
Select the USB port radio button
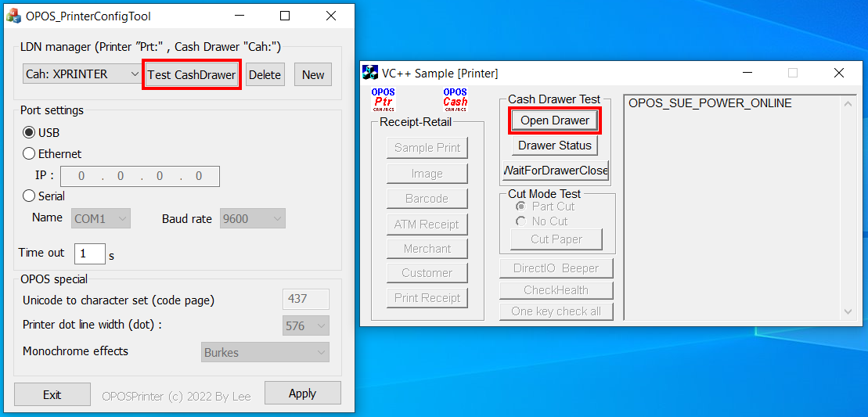[29, 133]
